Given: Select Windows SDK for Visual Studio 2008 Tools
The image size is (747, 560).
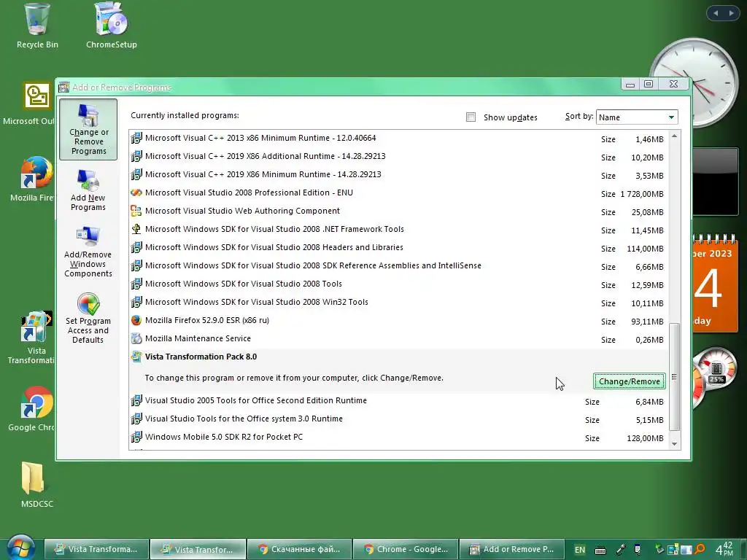Looking at the screenshot, I should coord(399,284).
